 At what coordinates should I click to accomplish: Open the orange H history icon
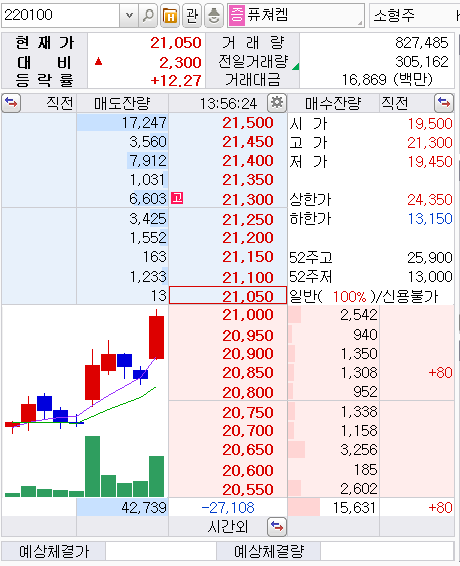coord(170,16)
